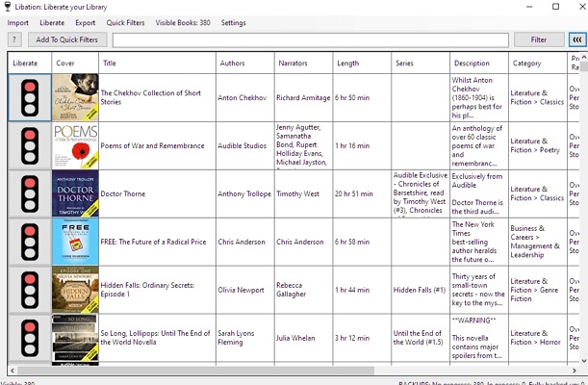588x385 pixels.
Task: Click the stoplight icon for Hidden Falls: Ordinary Secrets
Action: [30, 290]
